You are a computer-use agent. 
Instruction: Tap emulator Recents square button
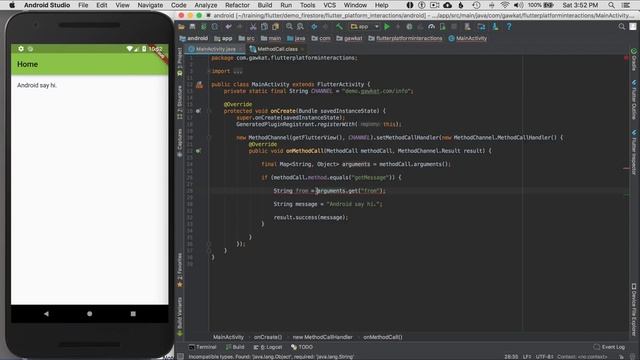[133, 313]
